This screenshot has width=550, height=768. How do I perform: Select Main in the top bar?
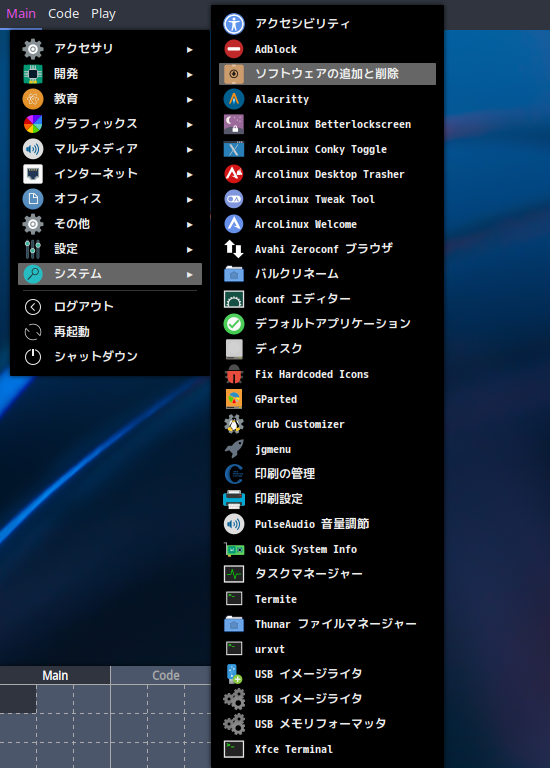tap(21, 14)
